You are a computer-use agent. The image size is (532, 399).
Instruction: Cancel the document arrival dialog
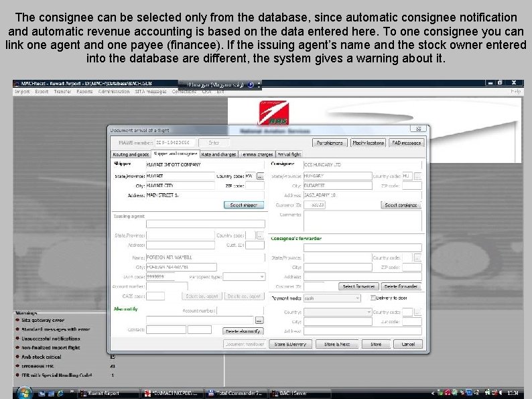pyautogui.click(x=408, y=344)
